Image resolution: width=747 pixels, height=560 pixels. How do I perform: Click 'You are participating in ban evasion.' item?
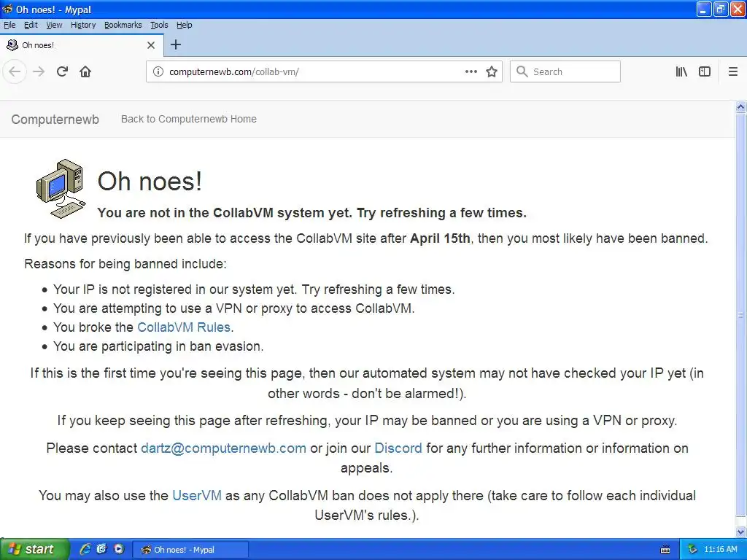click(x=158, y=346)
